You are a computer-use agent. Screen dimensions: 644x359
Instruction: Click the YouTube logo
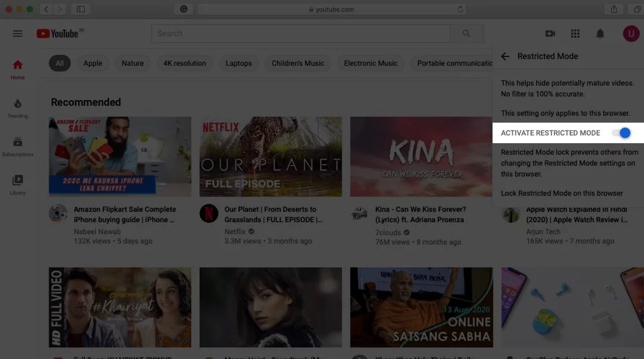pos(59,34)
